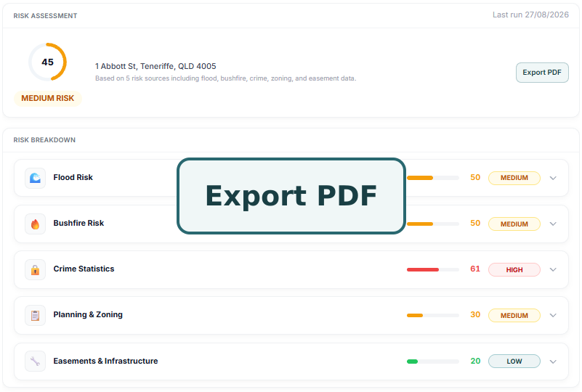The width and height of the screenshot is (582, 392).
Task: Click the MEDIUM RISK overall label
Action: [47, 98]
